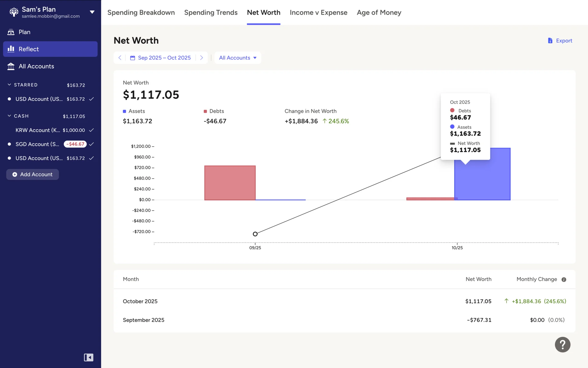Viewport: 588px width, 368px height.
Task: Go to the next date range arrow
Action: tap(202, 58)
